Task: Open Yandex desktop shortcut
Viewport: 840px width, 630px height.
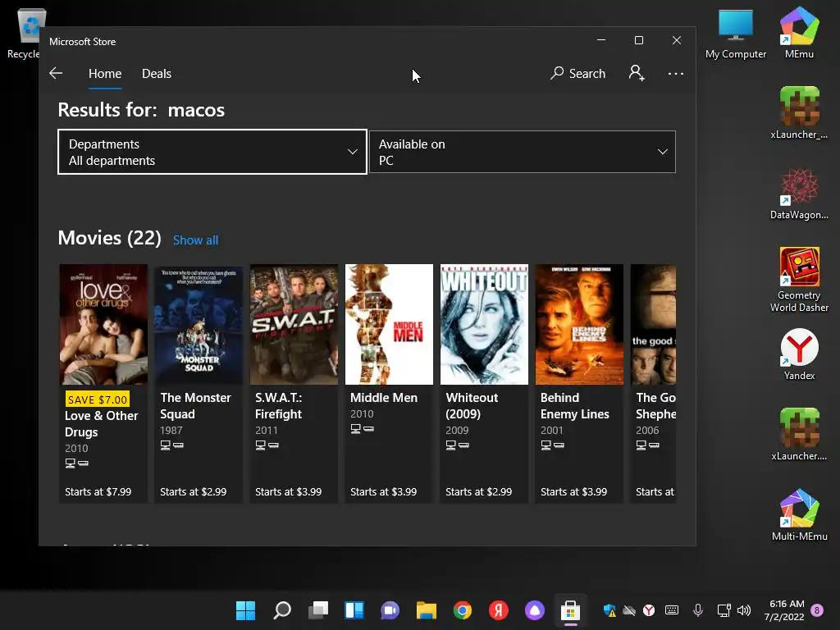Action: (799, 354)
